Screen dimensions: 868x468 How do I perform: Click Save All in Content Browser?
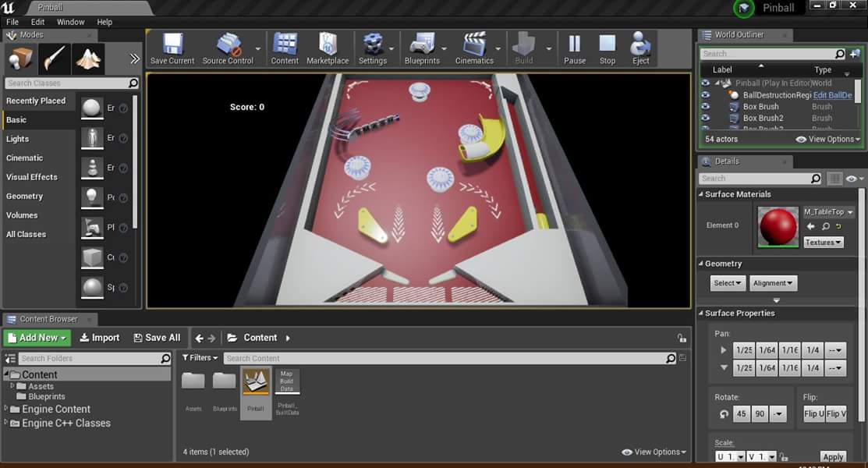point(158,338)
